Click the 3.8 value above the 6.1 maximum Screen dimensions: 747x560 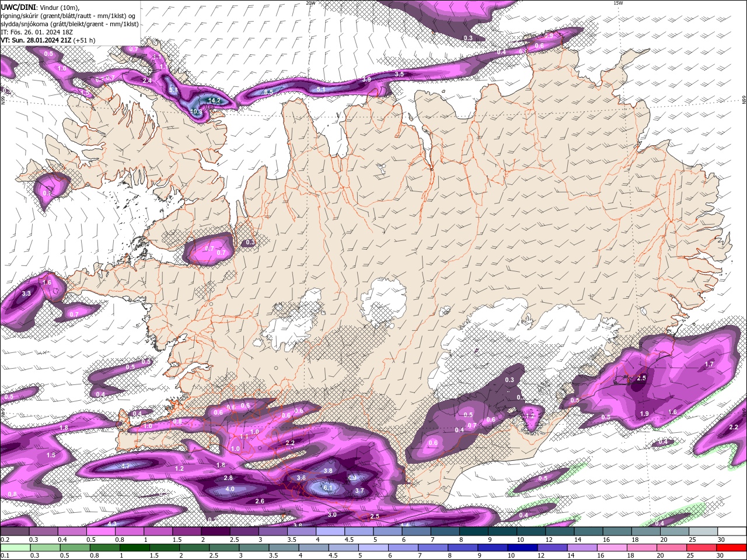coord(328,471)
